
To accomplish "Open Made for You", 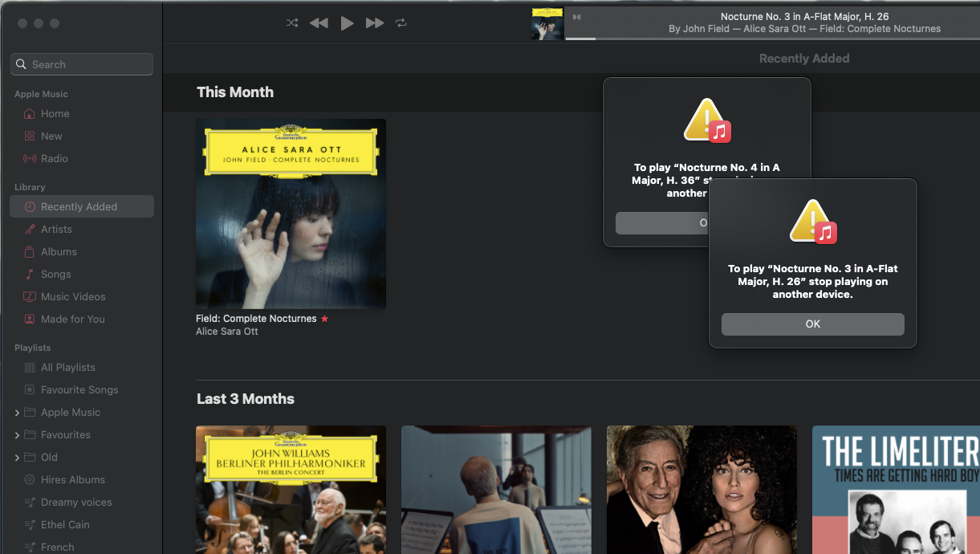I will pos(82,320).
